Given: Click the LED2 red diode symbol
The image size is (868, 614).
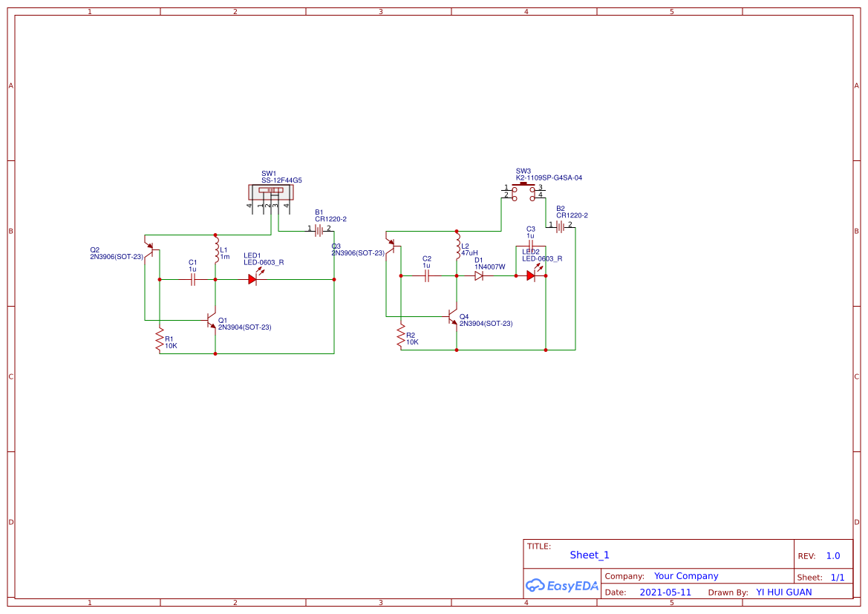Looking at the screenshot, I should (531, 275).
